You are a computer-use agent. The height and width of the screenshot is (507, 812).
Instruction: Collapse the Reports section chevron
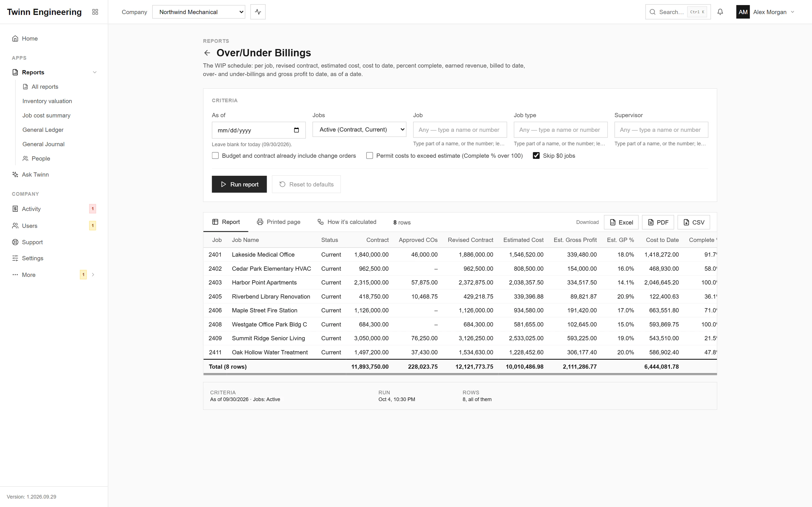click(x=95, y=72)
